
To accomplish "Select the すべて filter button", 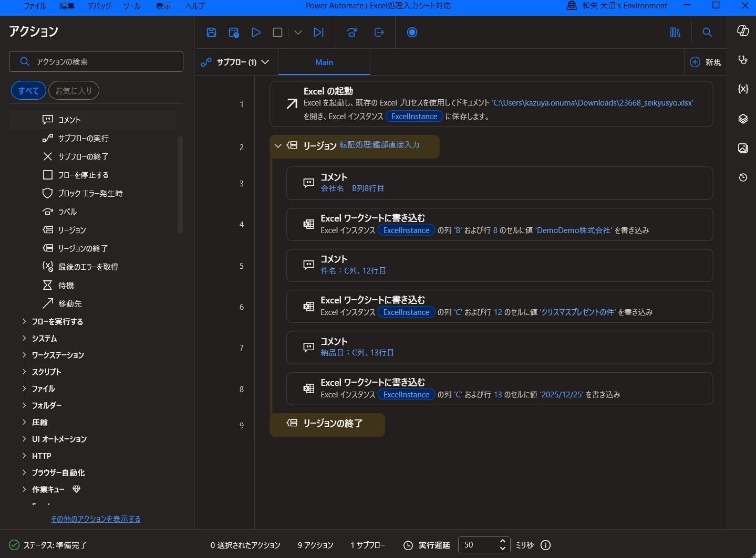I will (x=28, y=91).
